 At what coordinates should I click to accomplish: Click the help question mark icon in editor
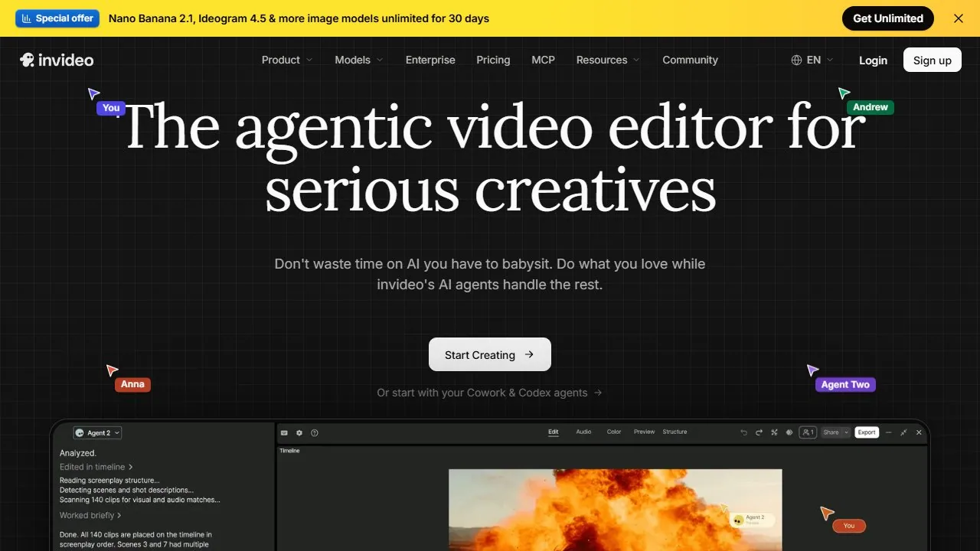[x=315, y=432]
